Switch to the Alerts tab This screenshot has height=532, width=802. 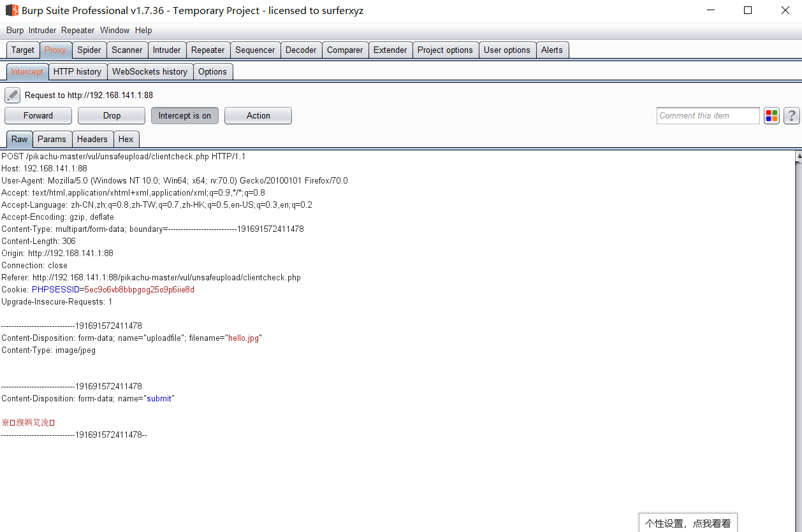(x=552, y=50)
